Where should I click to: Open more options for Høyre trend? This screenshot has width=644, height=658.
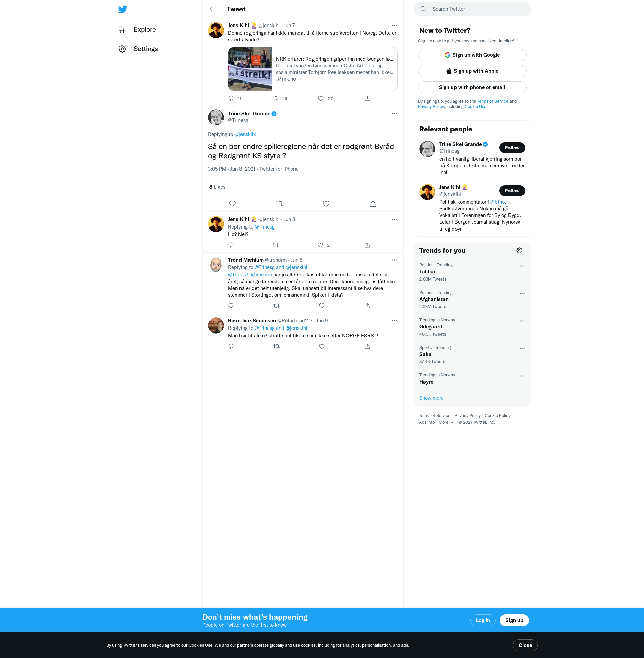pyautogui.click(x=522, y=376)
